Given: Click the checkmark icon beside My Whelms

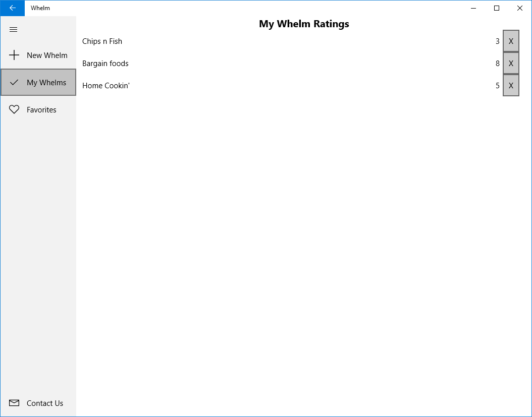Looking at the screenshot, I should coord(14,82).
